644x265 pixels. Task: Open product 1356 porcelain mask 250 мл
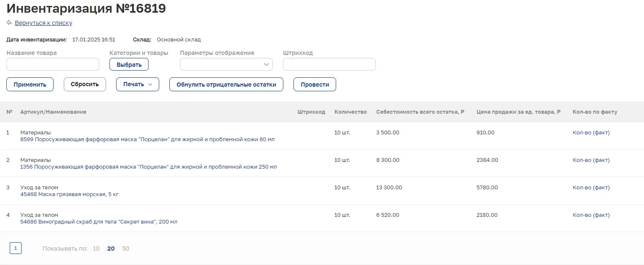tap(149, 167)
